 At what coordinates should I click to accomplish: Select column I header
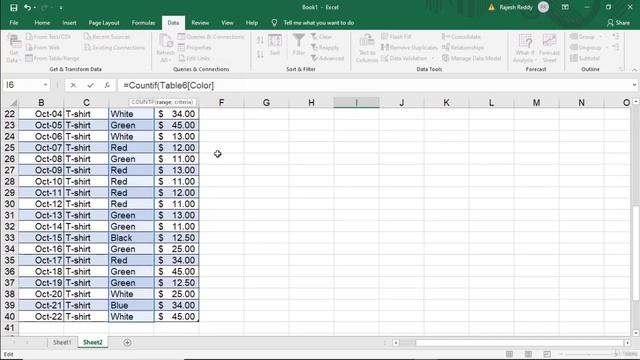[x=356, y=102]
